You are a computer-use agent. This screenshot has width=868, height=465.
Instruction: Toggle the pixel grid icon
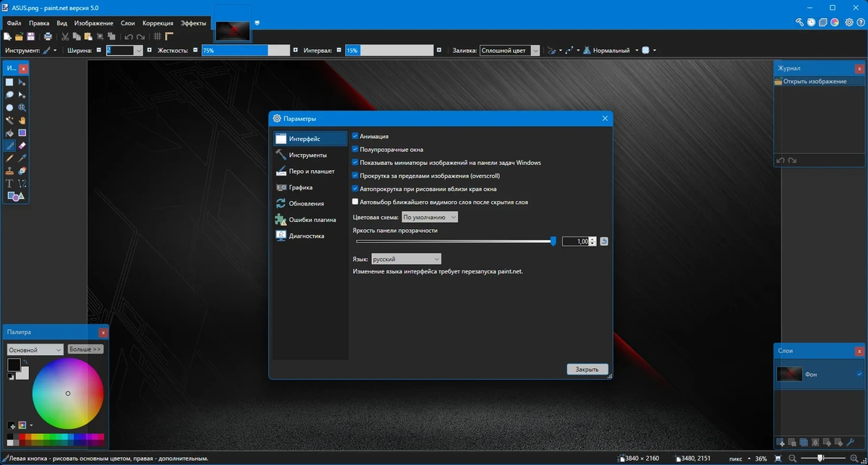point(157,36)
